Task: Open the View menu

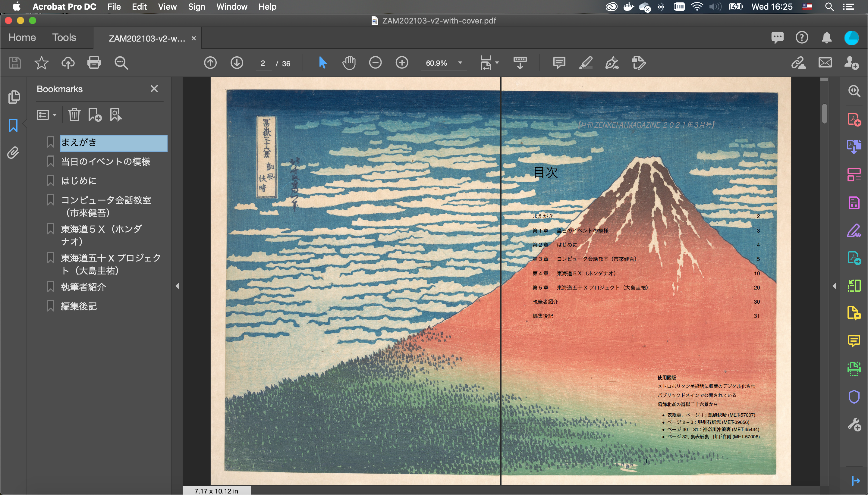Action: pos(167,6)
